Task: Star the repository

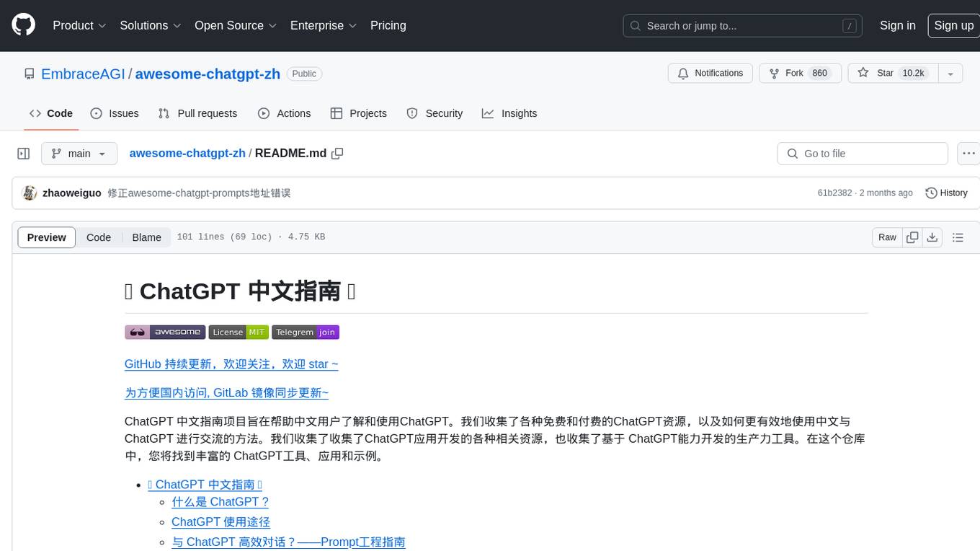Action: [x=893, y=74]
